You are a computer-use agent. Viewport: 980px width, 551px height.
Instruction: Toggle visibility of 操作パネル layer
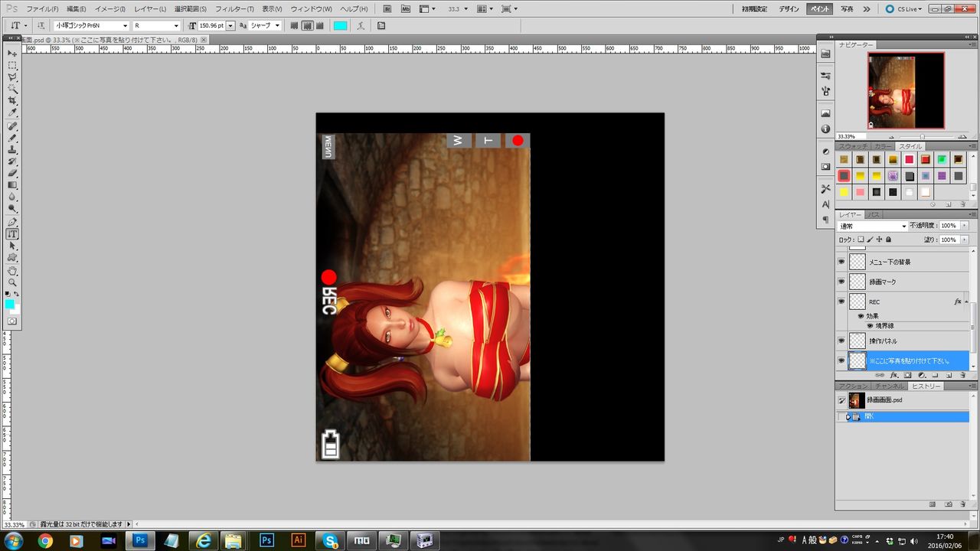[x=841, y=341]
